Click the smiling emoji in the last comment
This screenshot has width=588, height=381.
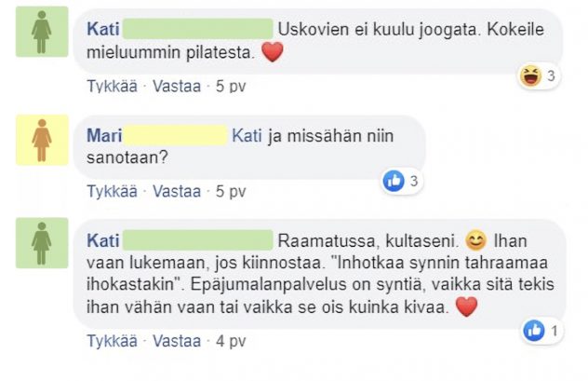(x=475, y=240)
